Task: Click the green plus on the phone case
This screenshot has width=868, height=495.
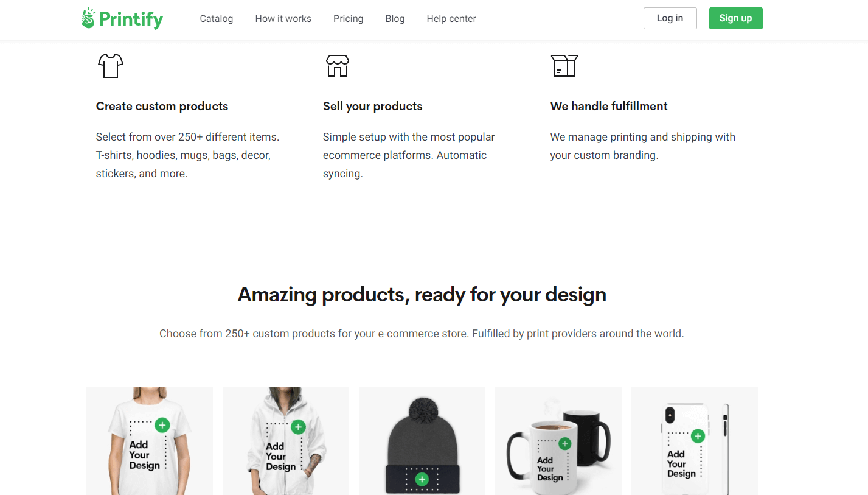Action: tap(698, 436)
